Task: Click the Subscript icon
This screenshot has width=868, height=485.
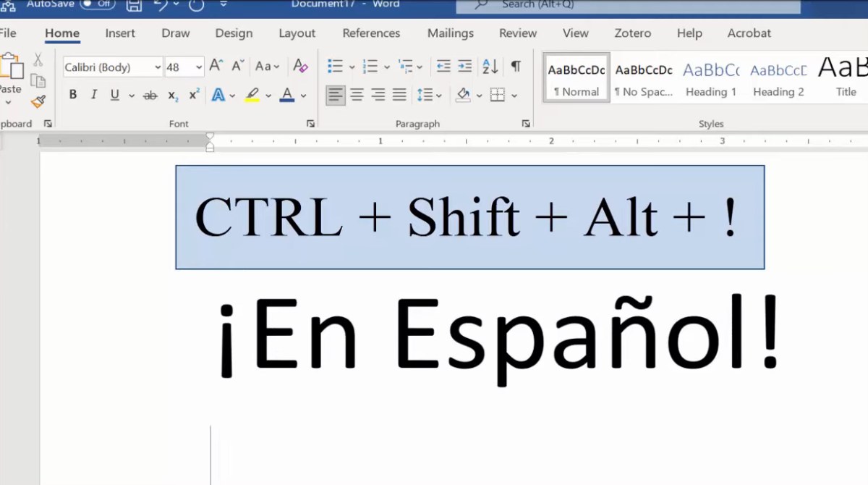Action: click(173, 96)
